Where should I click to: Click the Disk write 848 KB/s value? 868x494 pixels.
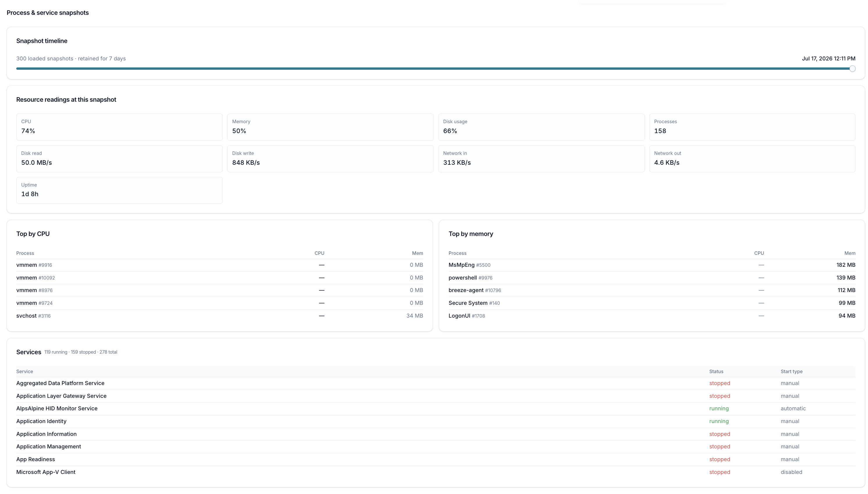pos(246,162)
